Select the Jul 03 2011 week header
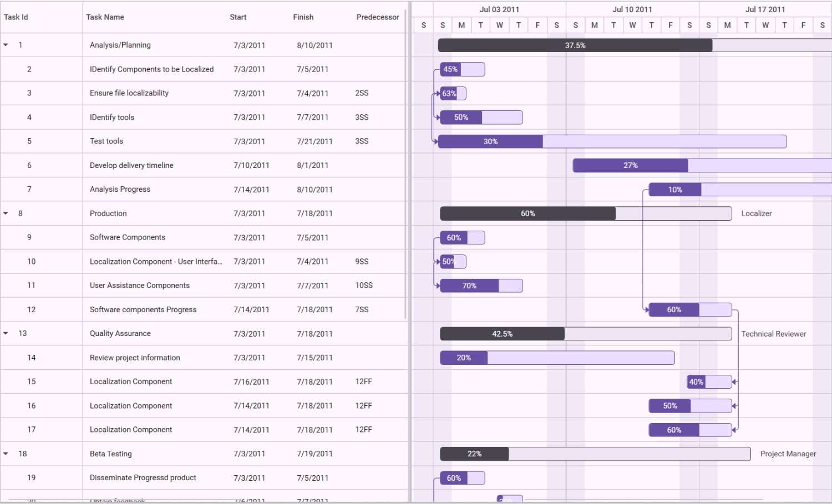This screenshot has height=504, width=832. click(x=499, y=9)
